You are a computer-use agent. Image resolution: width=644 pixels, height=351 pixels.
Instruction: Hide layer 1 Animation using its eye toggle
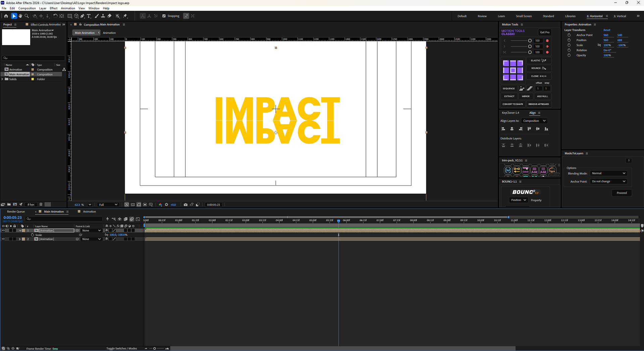coord(3,230)
